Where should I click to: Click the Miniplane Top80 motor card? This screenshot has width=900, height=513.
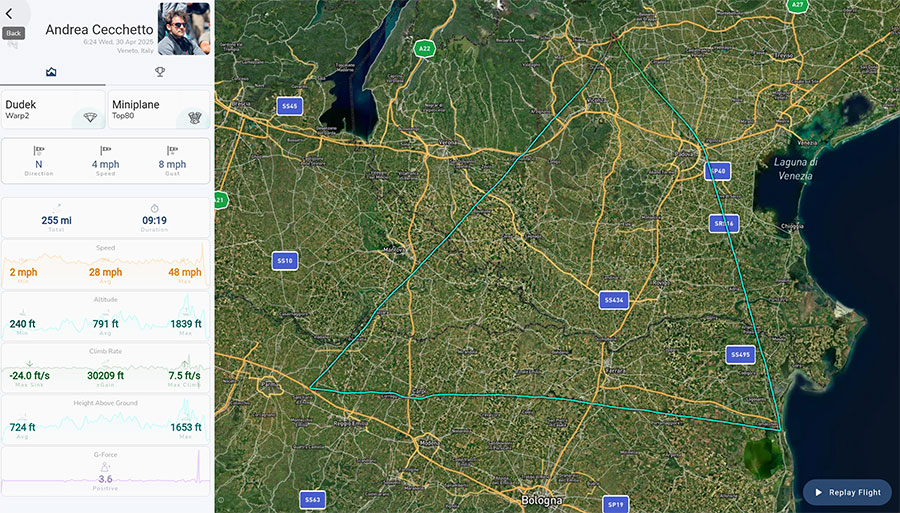click(x=159, y=109)
